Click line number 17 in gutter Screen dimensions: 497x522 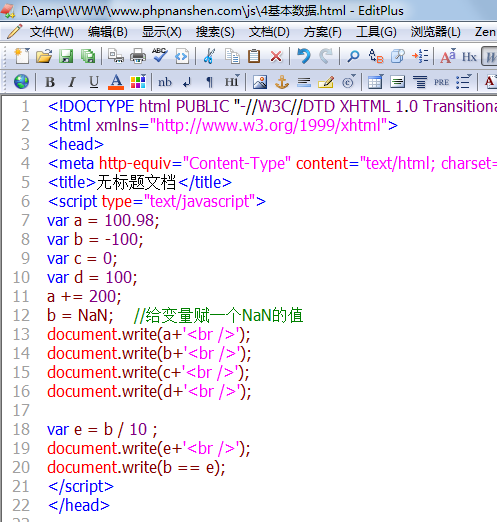click(21, 410)
